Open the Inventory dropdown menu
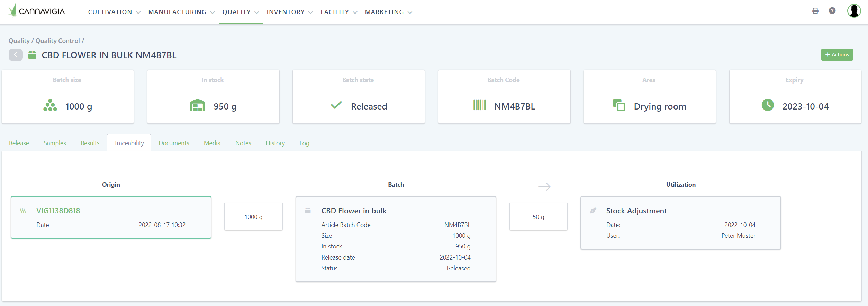 click(x=289, y=12)
